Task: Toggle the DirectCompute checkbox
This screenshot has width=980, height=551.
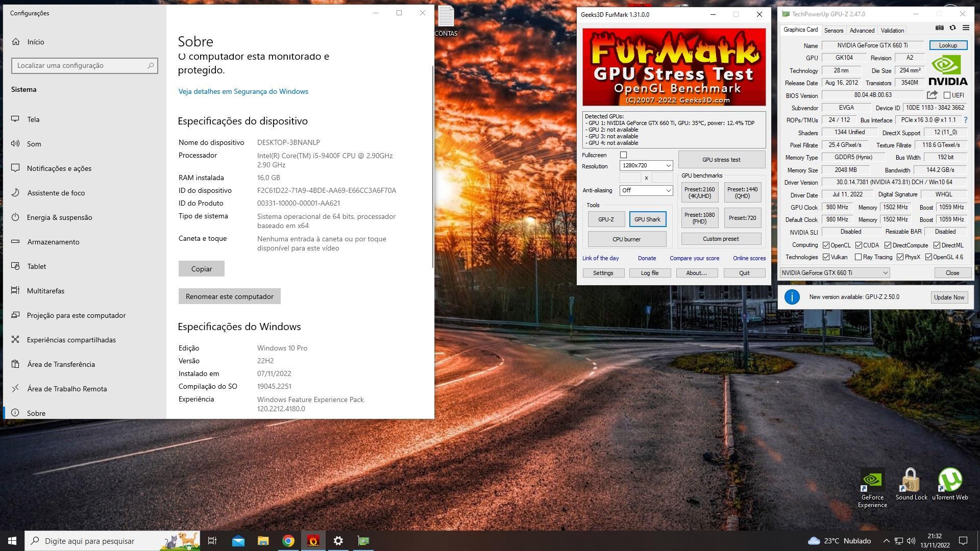Action: [x=888, y=245]
